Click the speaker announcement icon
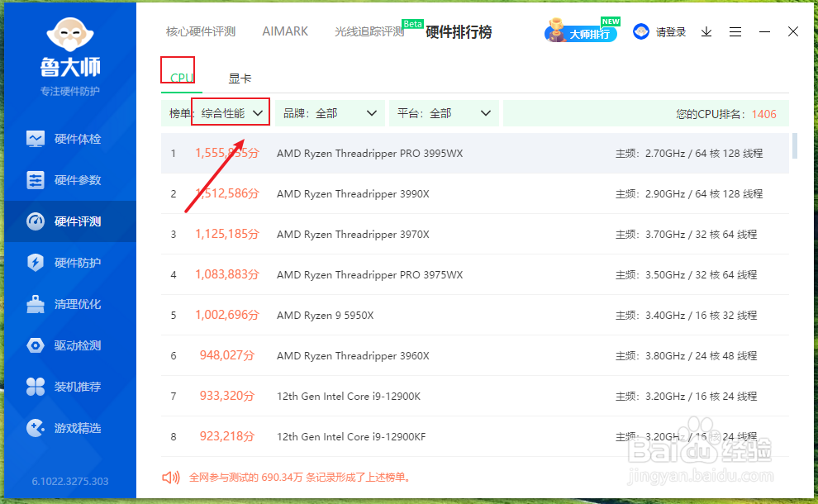 pyautogui.click(x=170, y=478)
